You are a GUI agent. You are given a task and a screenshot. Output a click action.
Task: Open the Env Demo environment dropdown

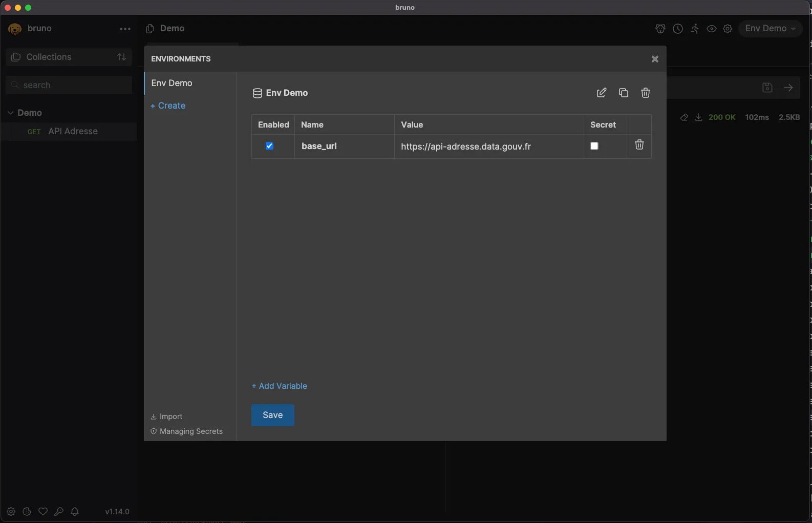(x=770, y=29)
